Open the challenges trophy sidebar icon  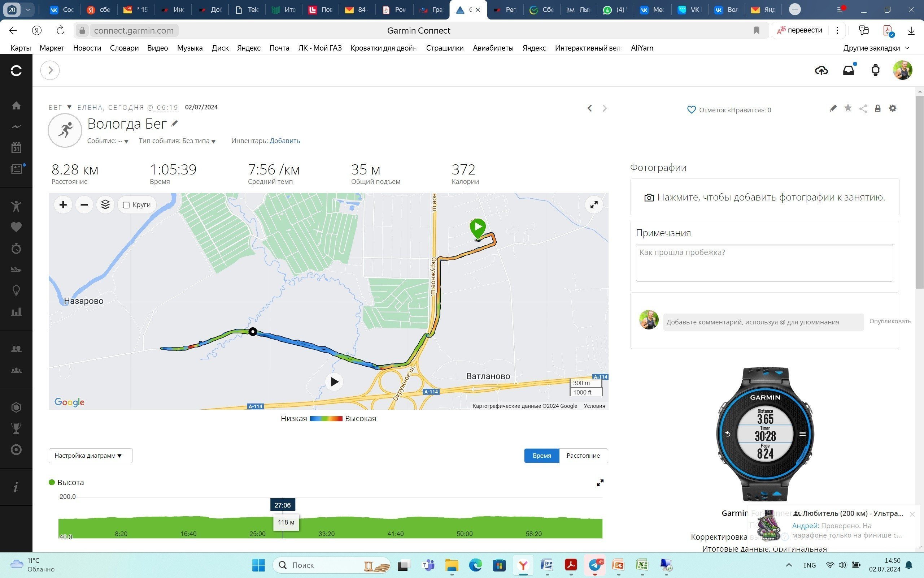tap(16, 428)
